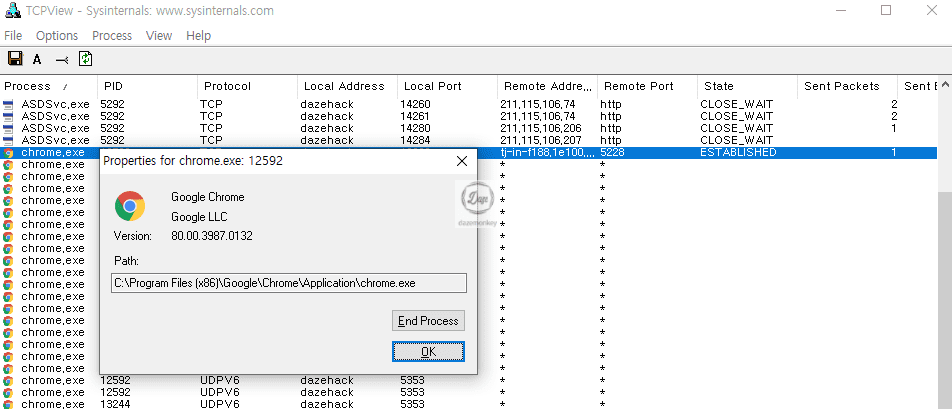Select local port 14260 cell

[x=415, y=104]
